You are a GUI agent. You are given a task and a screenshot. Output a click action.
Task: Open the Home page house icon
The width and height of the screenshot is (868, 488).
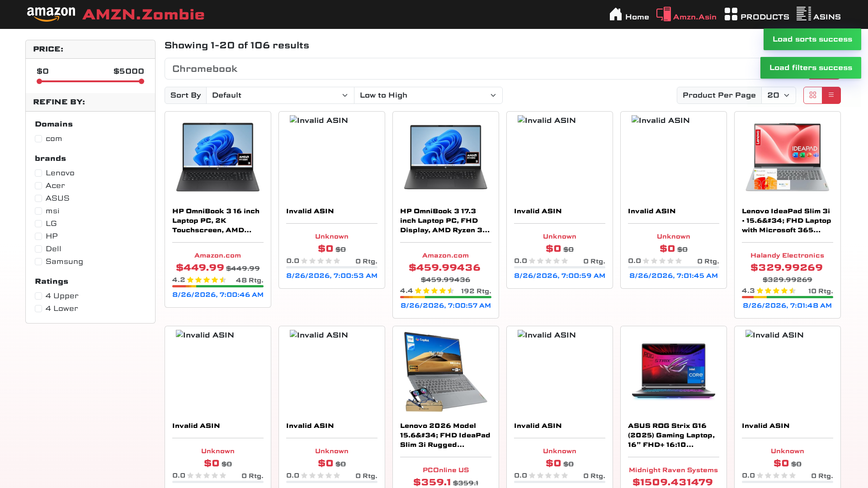(615, 14)
